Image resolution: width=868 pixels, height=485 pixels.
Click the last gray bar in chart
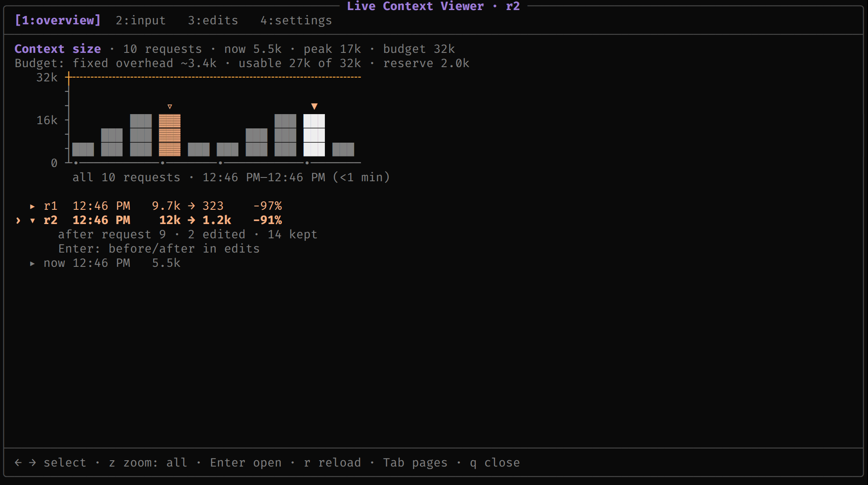tap(343, 149)
